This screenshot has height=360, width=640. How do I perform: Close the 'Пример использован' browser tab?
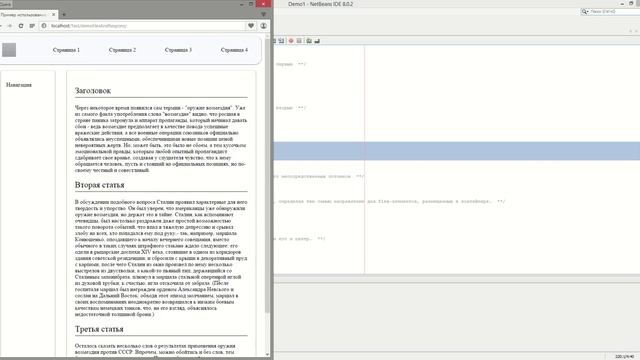[53, 15]
